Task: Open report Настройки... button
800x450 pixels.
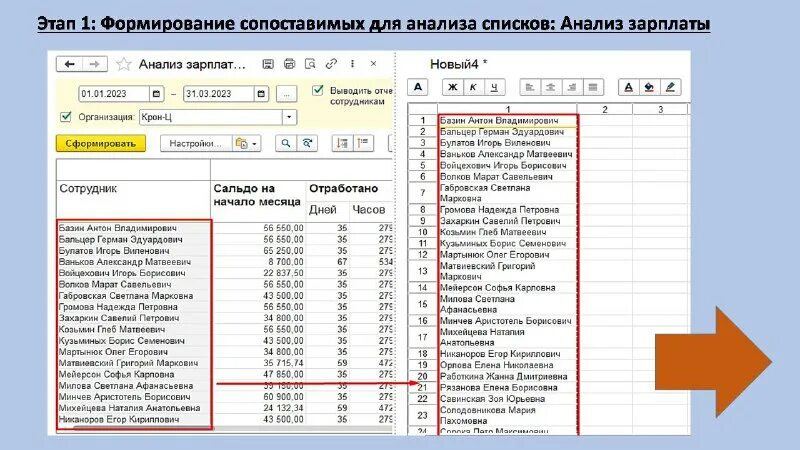Action: click(x=196, y=144)
